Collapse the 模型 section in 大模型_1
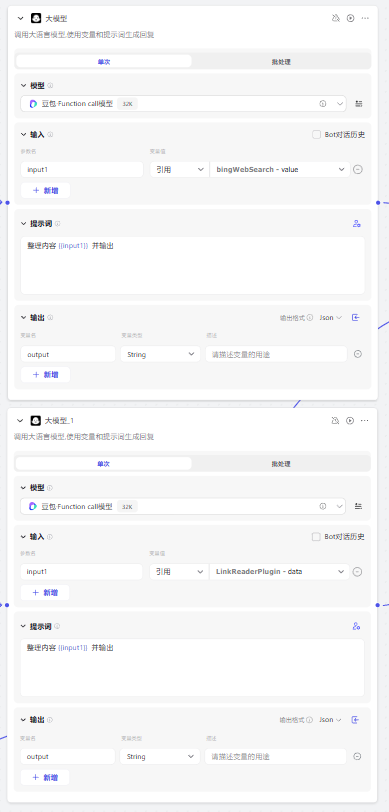The height and width of the screenshot is (812, 389). click(x=23, y=488)
